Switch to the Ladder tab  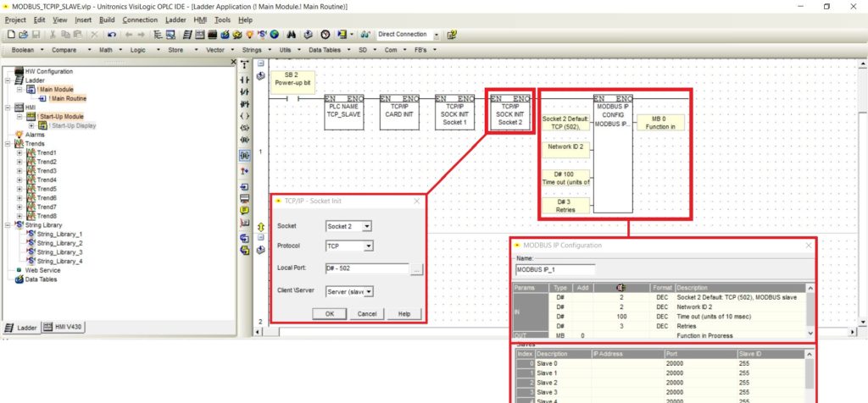click(21, 328)
